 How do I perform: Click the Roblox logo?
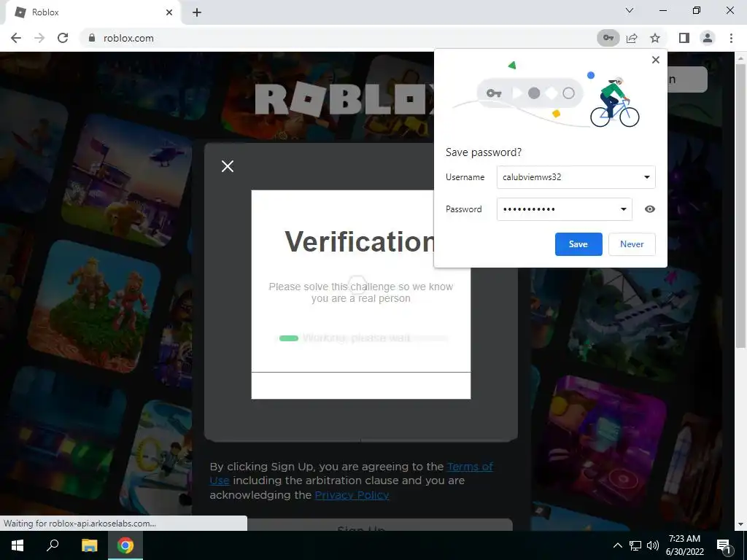(344, 99)
